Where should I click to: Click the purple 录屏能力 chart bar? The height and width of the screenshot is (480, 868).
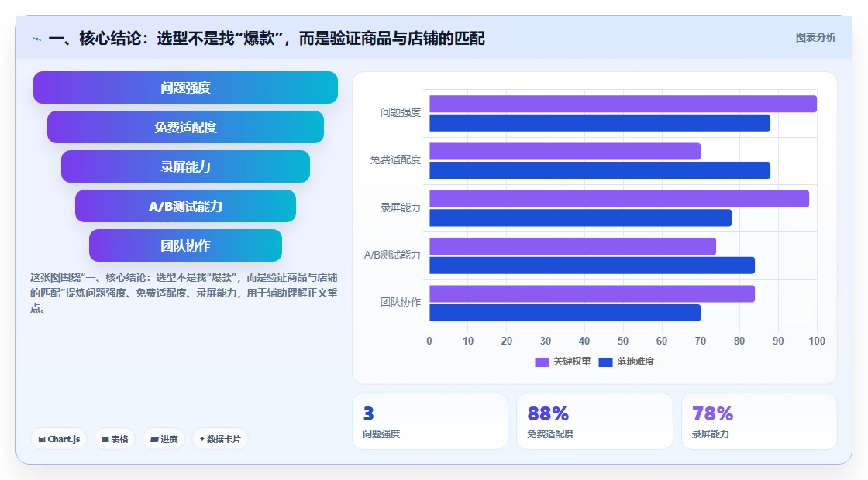[619, 198]
